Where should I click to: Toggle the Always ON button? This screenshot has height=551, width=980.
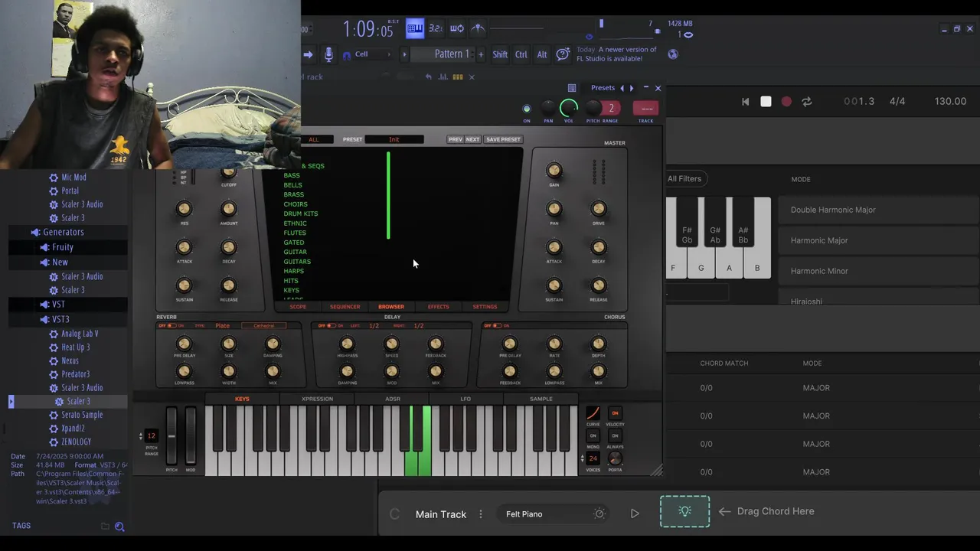point(615,436)
